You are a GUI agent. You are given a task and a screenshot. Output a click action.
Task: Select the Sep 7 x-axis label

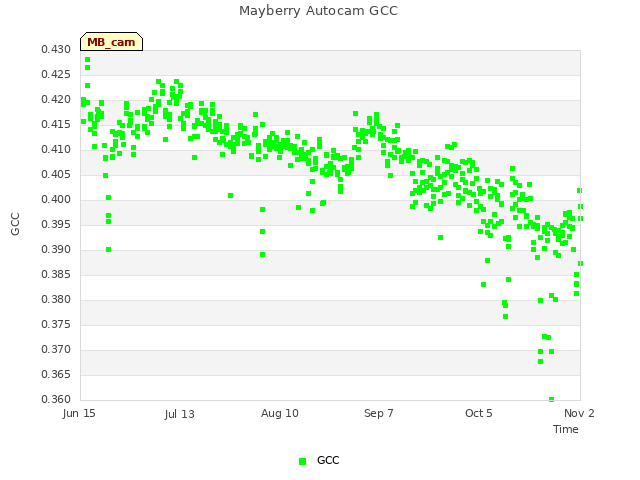[x=379, y=413]
